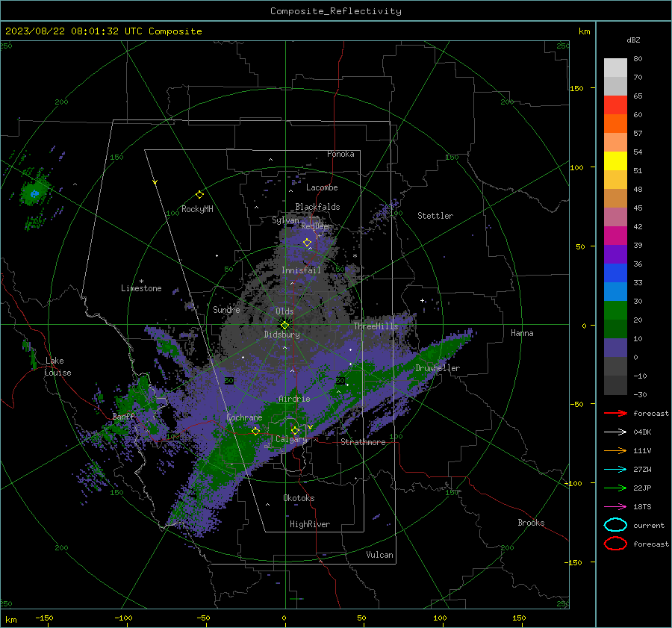Click the Sylvan town label
Image resolution: width=672 pixels, height=628 pixels.
(x=285, y=220)
